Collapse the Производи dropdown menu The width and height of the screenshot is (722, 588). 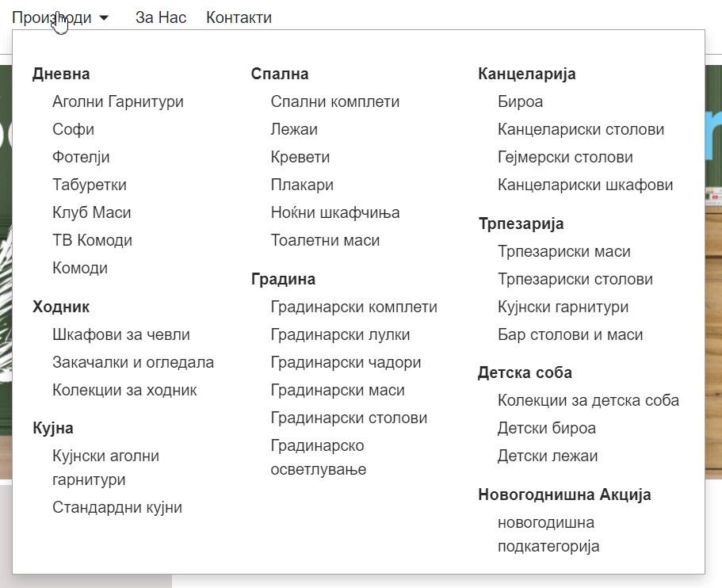coord(59,17)
